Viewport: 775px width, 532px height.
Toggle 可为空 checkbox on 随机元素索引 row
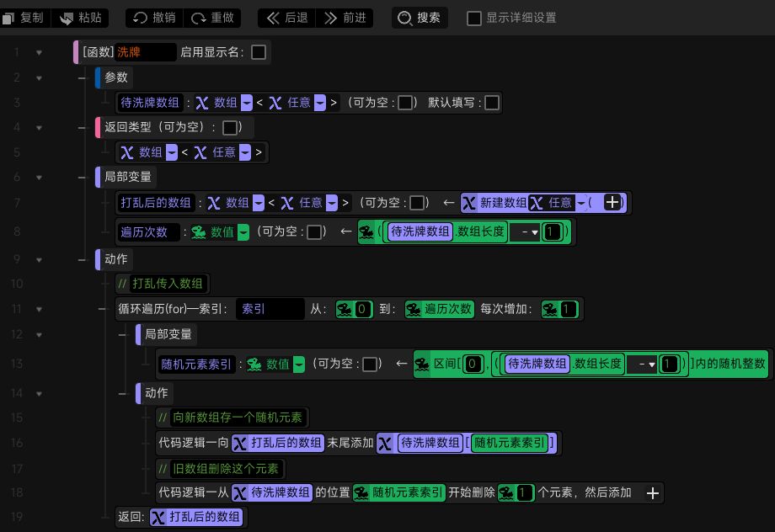coord(370,364)
